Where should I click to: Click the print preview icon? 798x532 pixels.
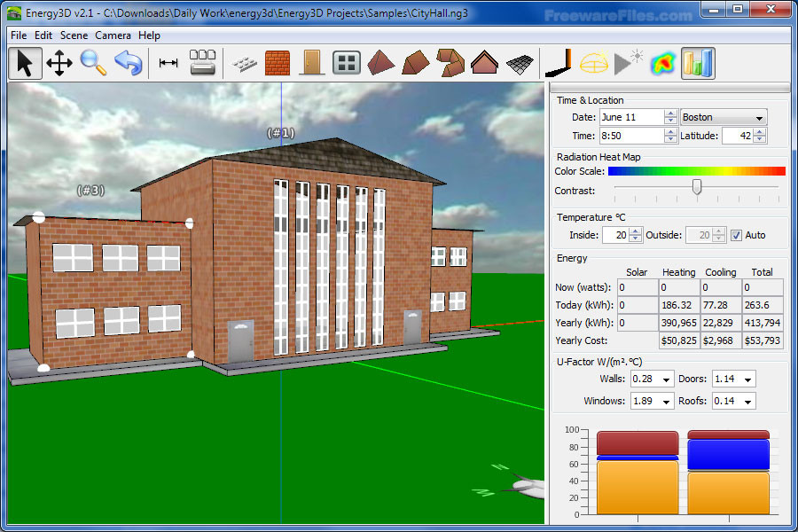202,63
